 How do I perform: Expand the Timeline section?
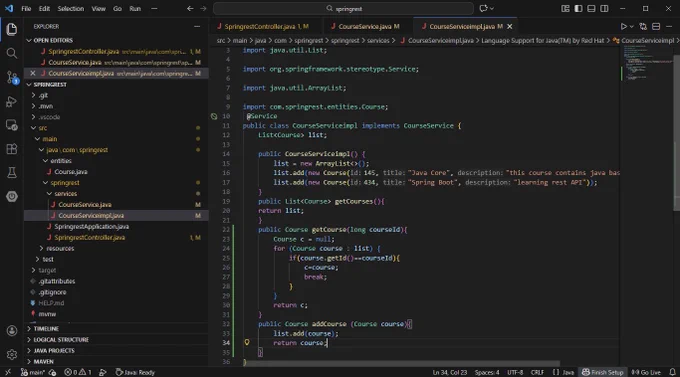(46, 328)
